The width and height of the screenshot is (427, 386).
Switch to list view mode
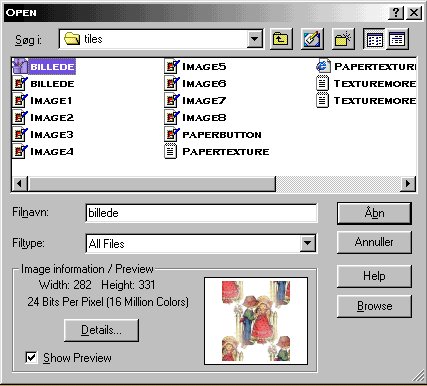pos(374,40)
